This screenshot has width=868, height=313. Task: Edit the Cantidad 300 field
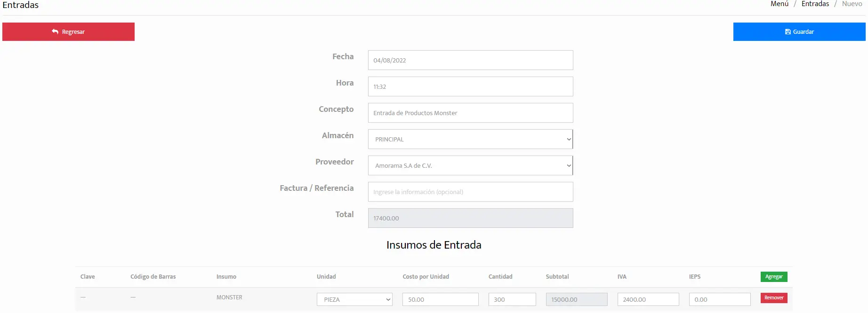(x=512, y=299)
